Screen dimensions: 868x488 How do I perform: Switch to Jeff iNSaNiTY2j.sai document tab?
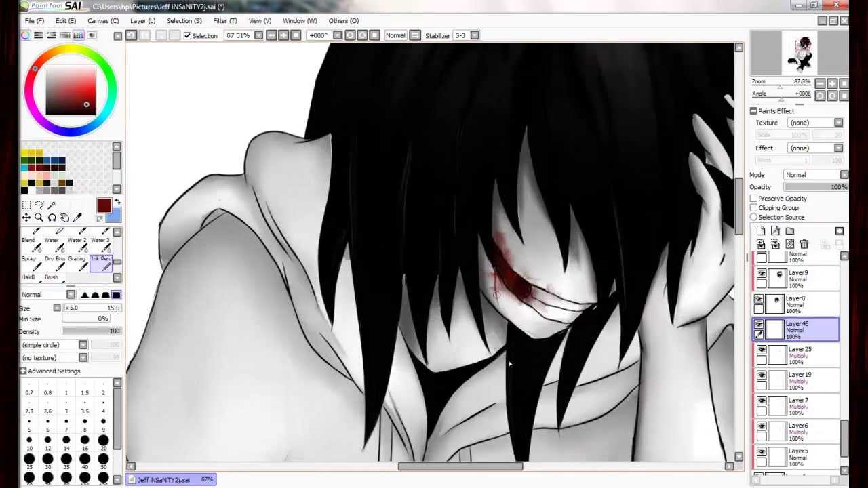click(x=172, y=480)
